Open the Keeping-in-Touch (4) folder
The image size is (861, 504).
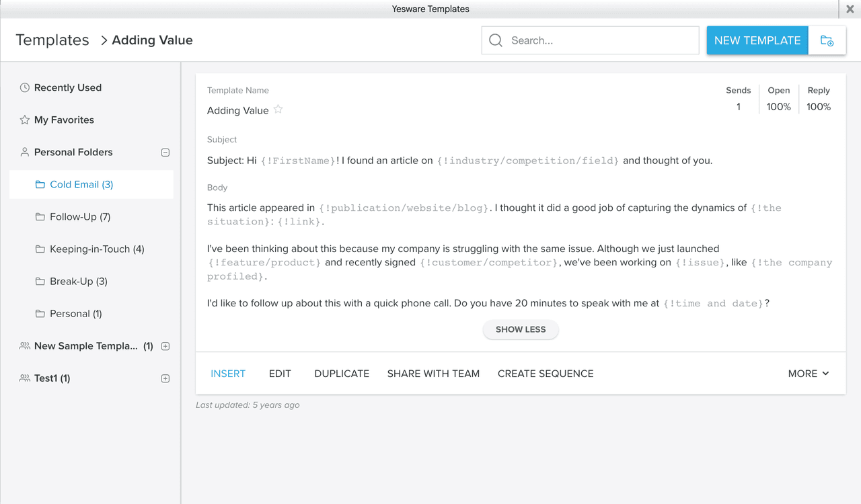[97, 249]
